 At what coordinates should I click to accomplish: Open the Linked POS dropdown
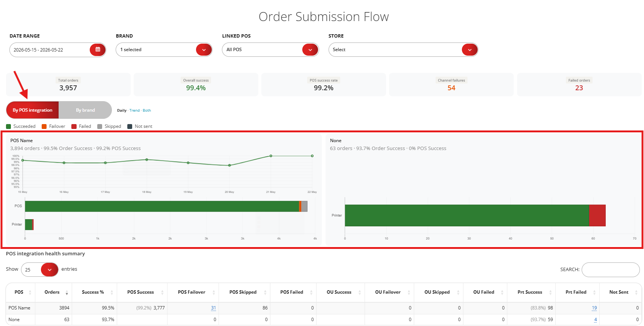[270, 50]
